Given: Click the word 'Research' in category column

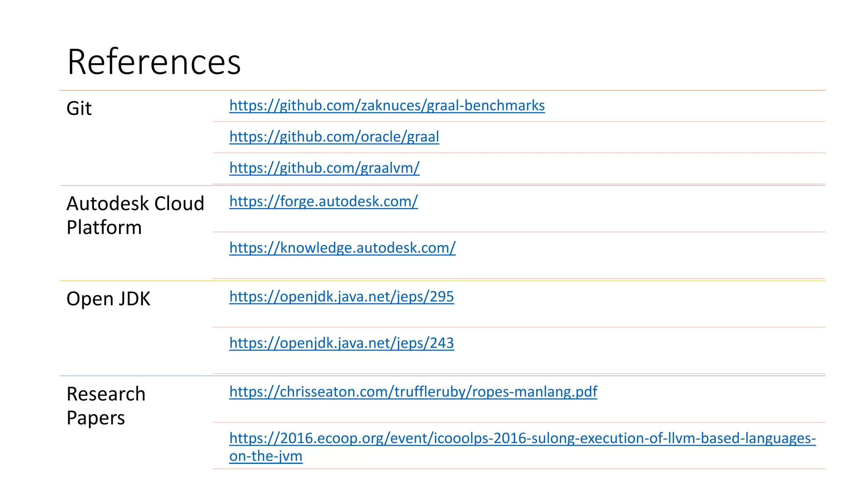Looking at the screenshot, I should (x=106, y=394).
